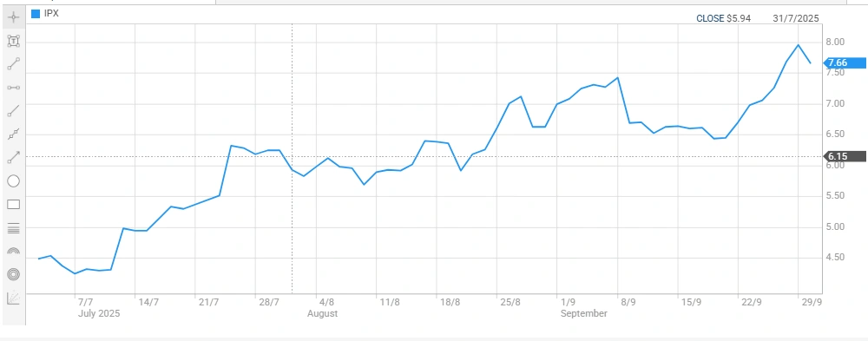Select the Fibonacci arcs tool
The height and width of the screenshot is (341, 868).
13,252
